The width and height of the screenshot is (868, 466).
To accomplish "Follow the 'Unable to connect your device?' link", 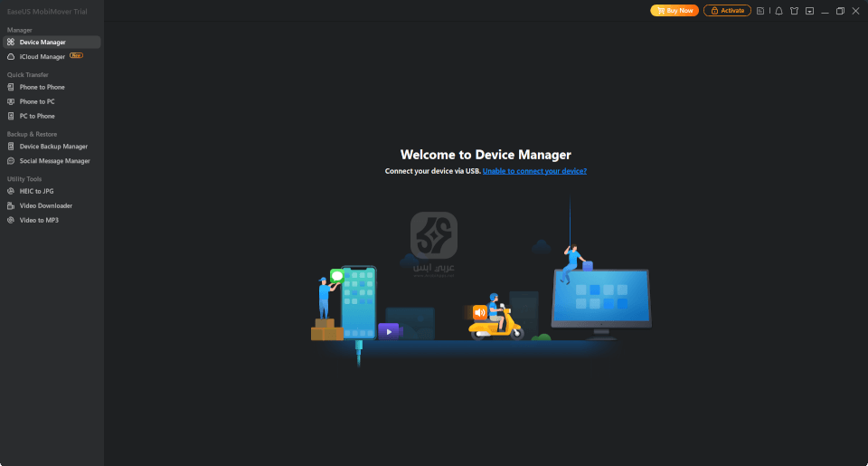I will (534, 171).
